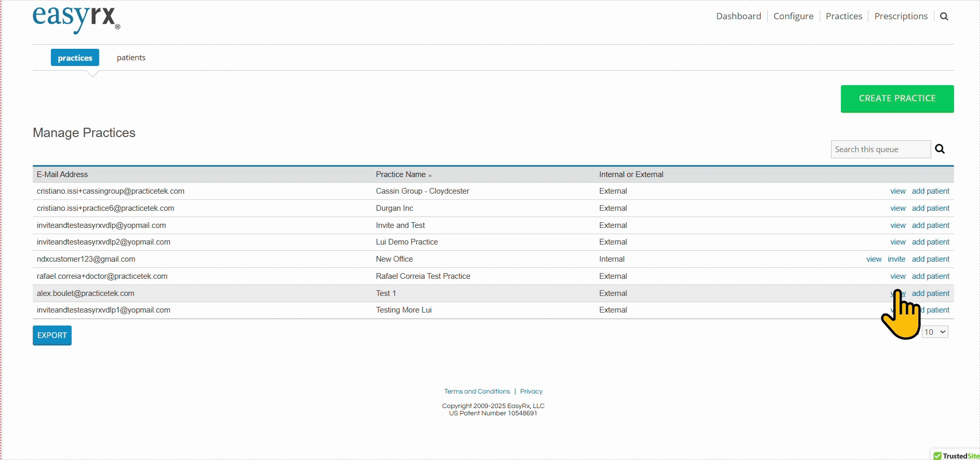980x460 pixels.
Task: View the Cassin Group - Cloydcester practice
Action: coord(897,191)
